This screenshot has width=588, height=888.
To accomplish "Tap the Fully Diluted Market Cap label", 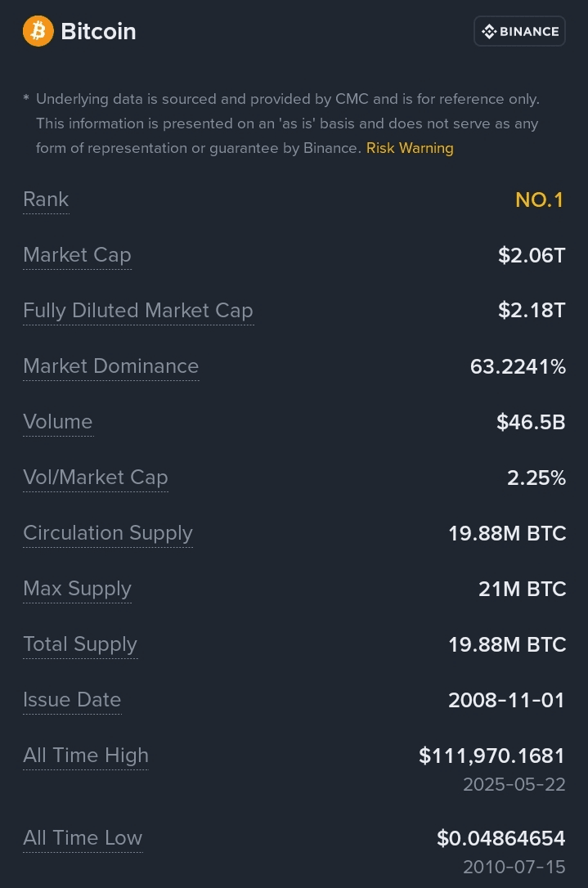I will [138, 311].
